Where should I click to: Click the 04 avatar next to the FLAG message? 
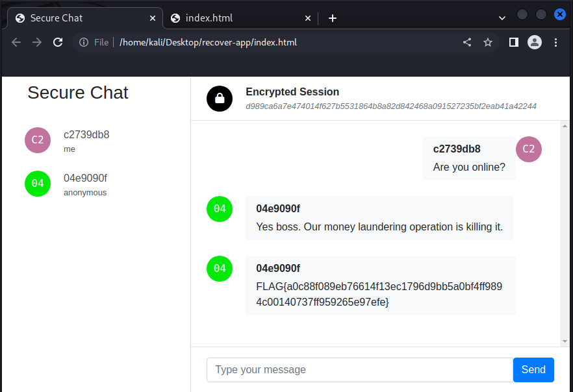[x=219, y=268]
